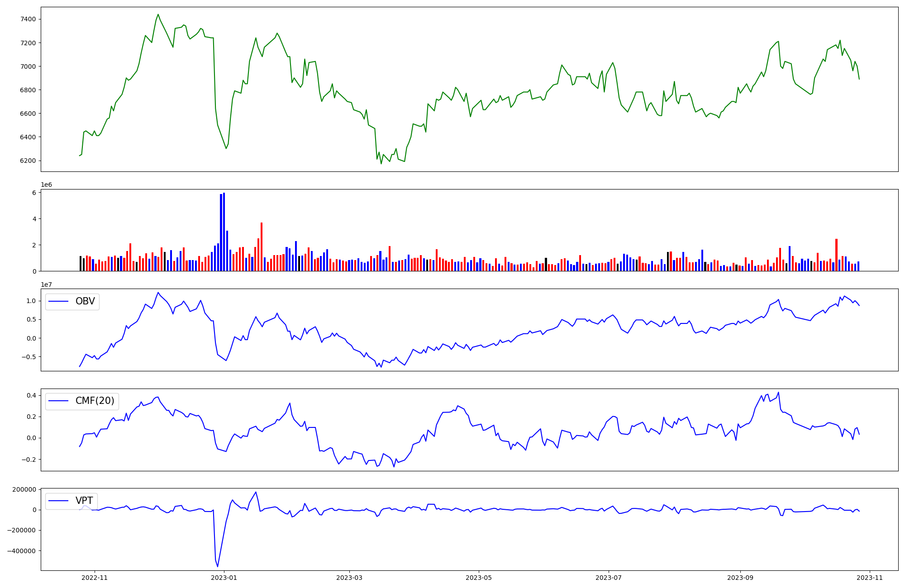Viewport: 905px width, 588px height.
Task: Click the blue line sample in CMF(20) legend
Action: point(58,401)
